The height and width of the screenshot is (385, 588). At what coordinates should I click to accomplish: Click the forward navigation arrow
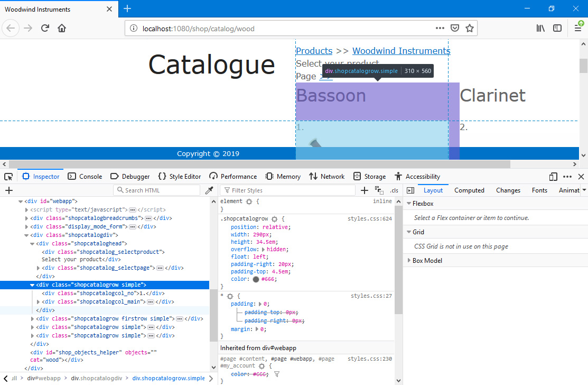[x=28, y=28]
